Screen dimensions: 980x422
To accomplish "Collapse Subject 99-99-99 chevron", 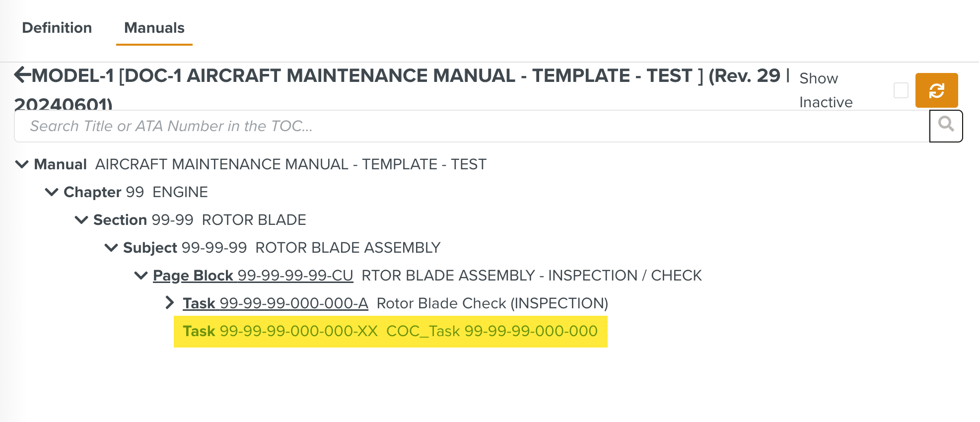I will (112, 248).
